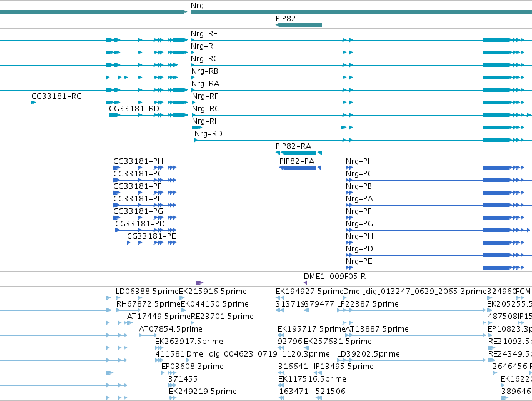Select the IP13495.5prime EST label

click(344, 367)
